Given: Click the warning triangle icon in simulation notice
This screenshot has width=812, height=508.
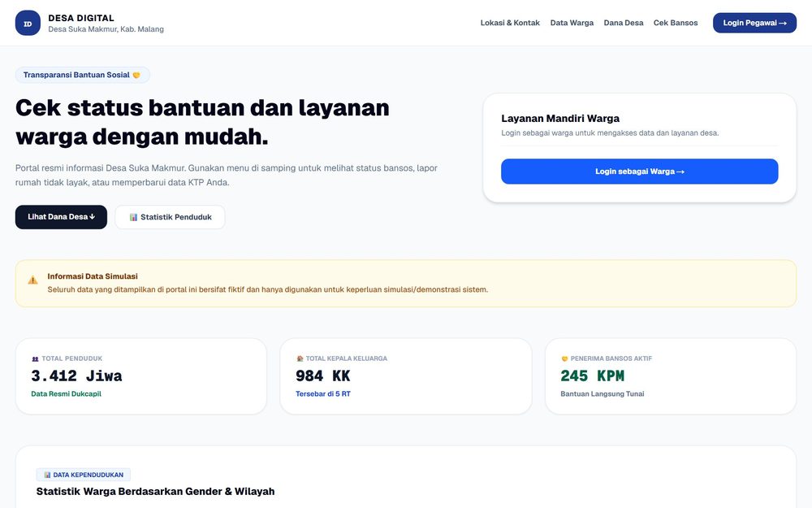Looking at the screenshot, I should click(32, 280).
